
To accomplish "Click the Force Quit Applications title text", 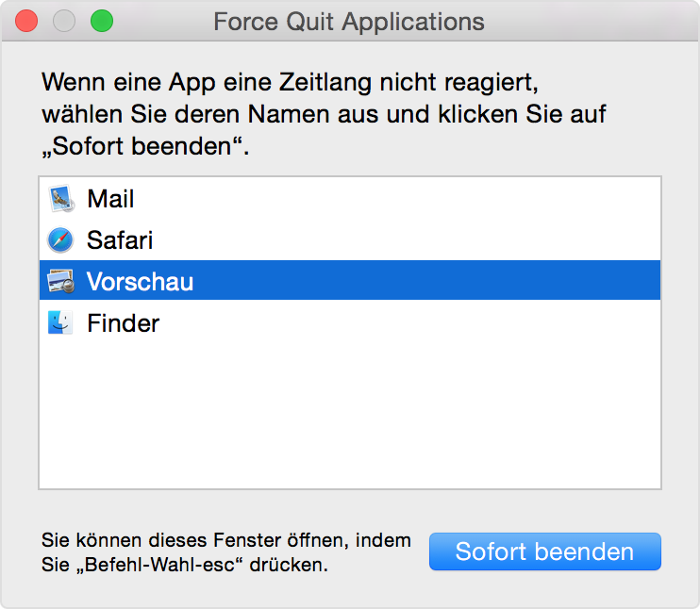I will 349,22.
